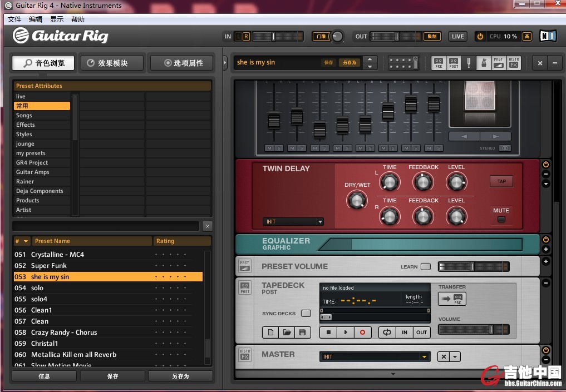Toggle the left input channel L

tap(238, 37)
